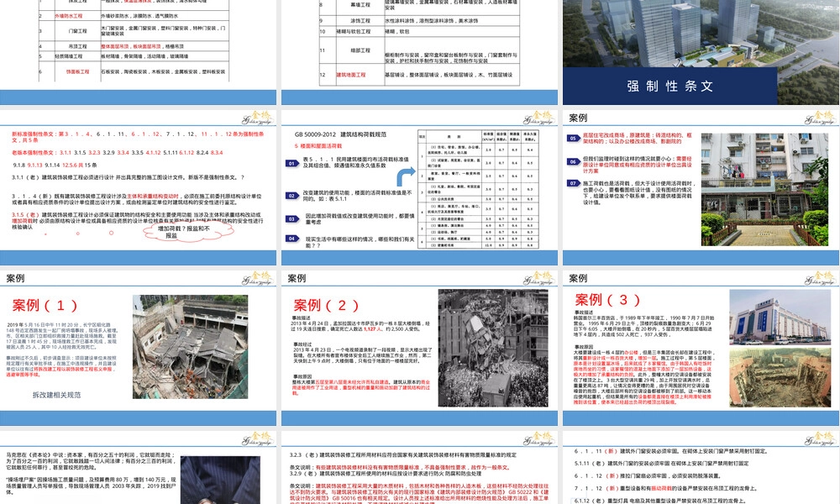Click the 门窗工程 table cell
The image size is (840, 504).
coord(77,31)
